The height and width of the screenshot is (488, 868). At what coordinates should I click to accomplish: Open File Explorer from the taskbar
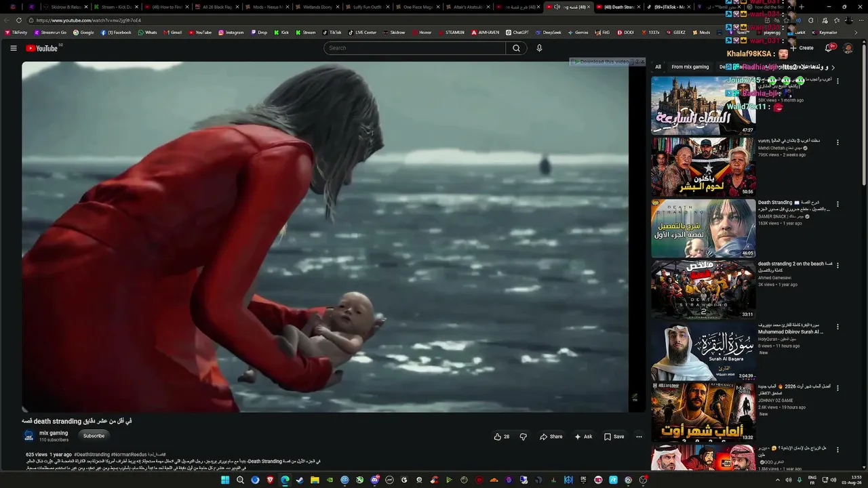pyautogui.click(x=315, y=480)
